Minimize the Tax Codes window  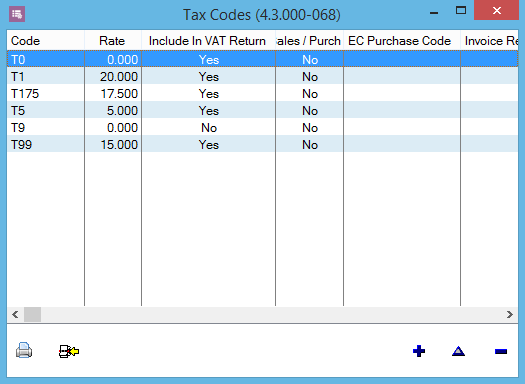pos(434,12)
